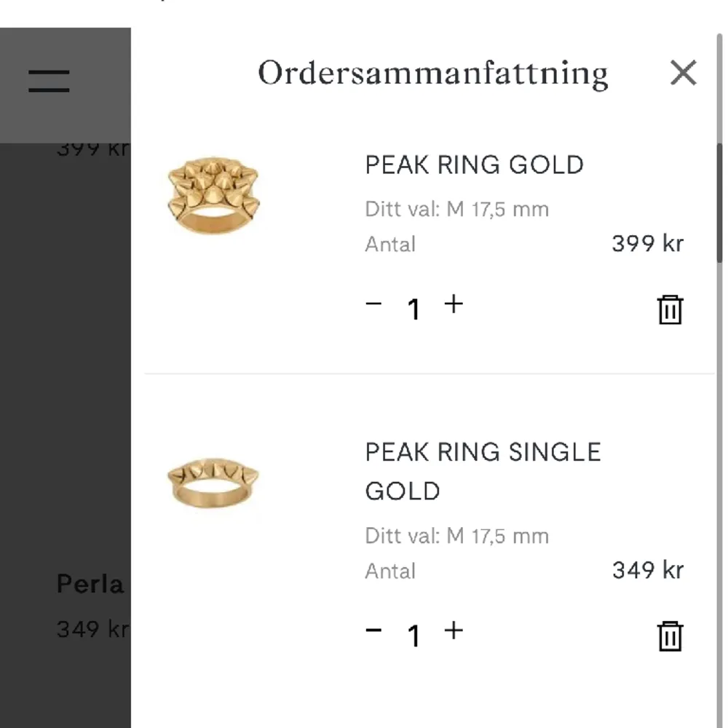Close the Ordersammanfattning panel with X icon

click(x=683, y=74)
